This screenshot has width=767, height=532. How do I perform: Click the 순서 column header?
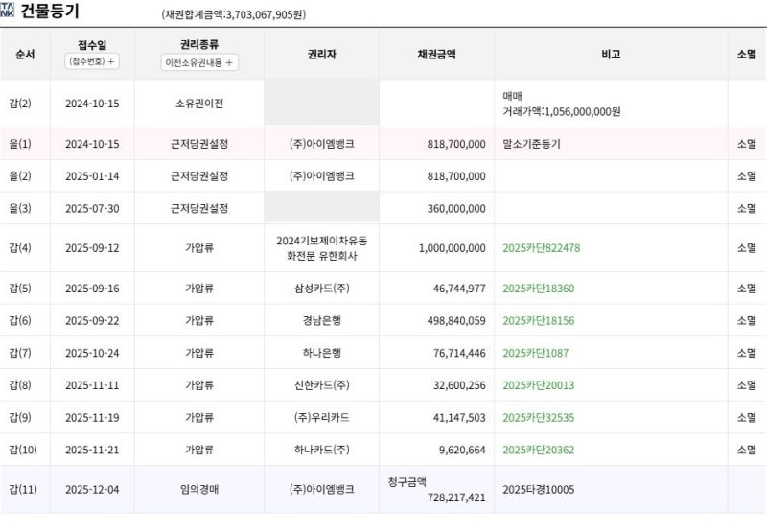(x=25, y=55)
